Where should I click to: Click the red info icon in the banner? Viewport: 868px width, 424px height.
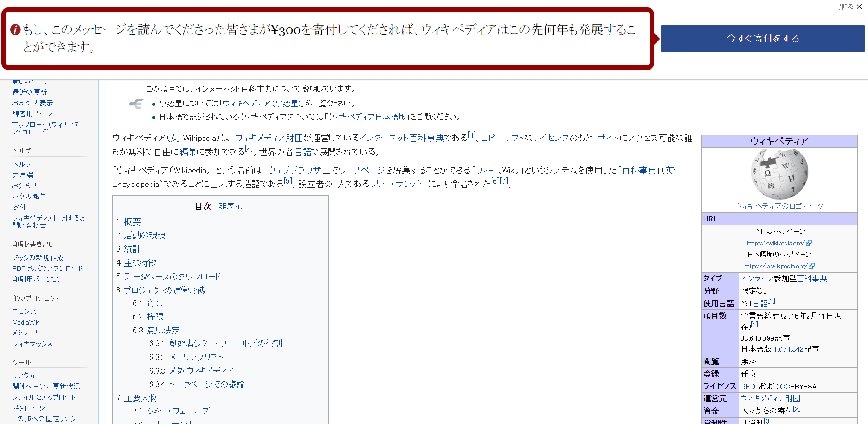(15, 29)
